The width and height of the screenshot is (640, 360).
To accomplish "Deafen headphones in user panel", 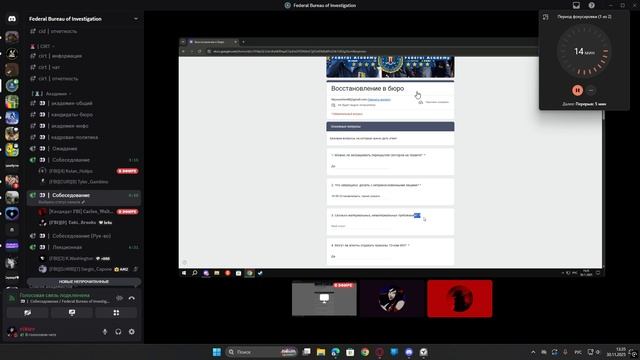I will 118,332.
